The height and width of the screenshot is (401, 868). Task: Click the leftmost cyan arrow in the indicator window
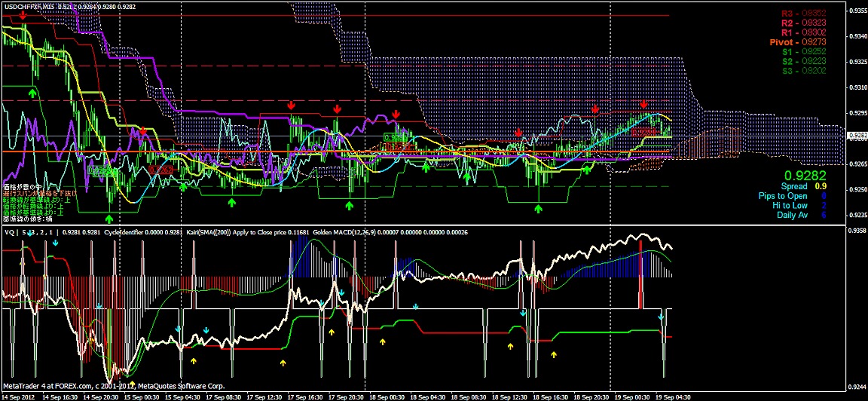[x=29, y=234]
